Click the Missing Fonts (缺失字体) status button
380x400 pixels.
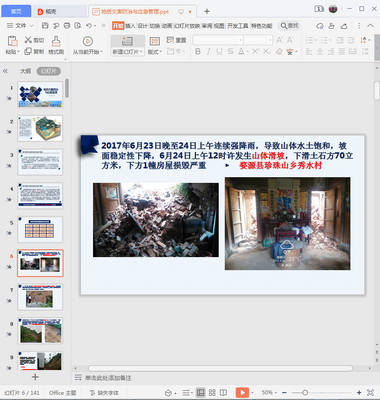click(104, 393)
